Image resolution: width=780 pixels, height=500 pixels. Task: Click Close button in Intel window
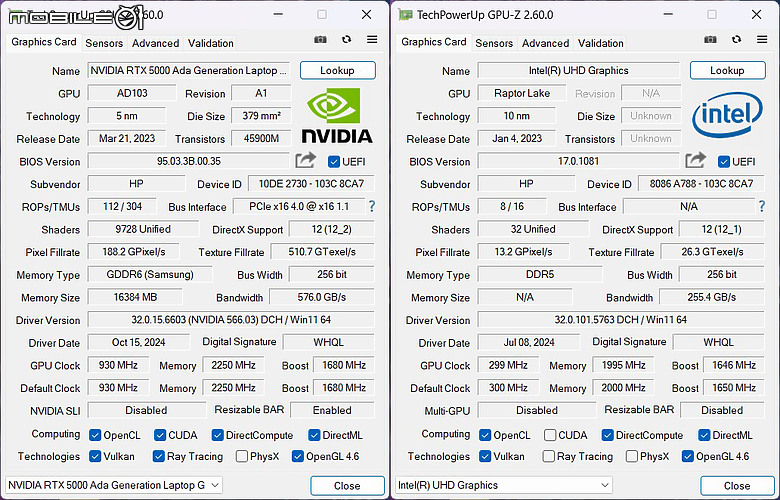click(737, 486)
